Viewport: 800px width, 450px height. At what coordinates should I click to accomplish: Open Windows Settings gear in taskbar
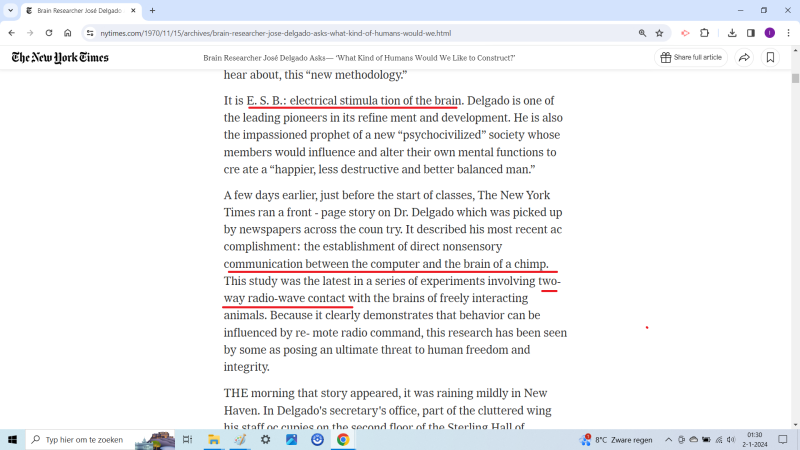[265, 439]
